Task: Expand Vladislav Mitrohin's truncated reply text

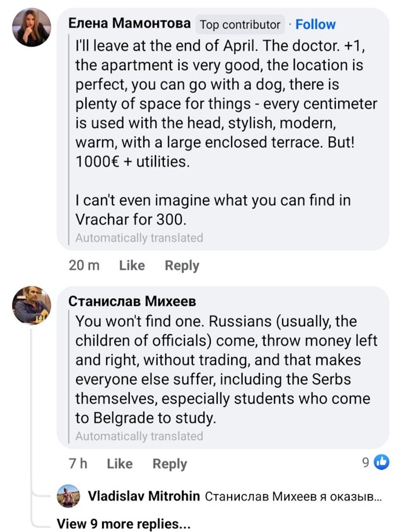Action: pyautogui.click(x=293, y=496)
